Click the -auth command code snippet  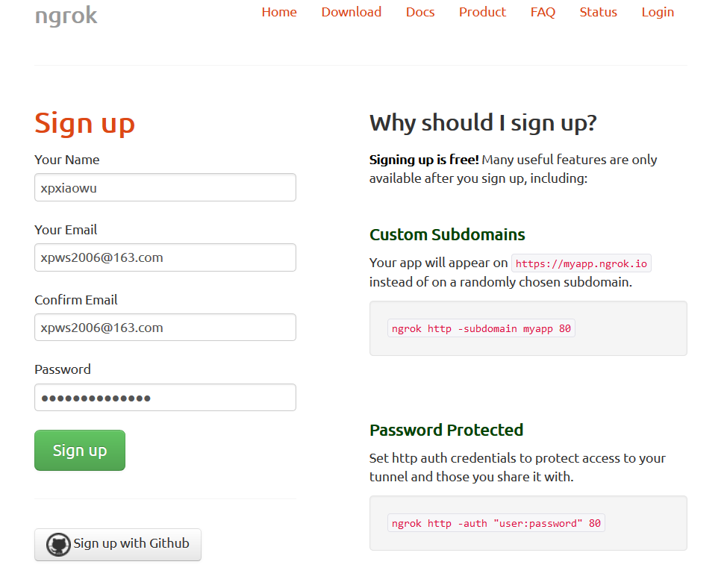tap(496, 523)
